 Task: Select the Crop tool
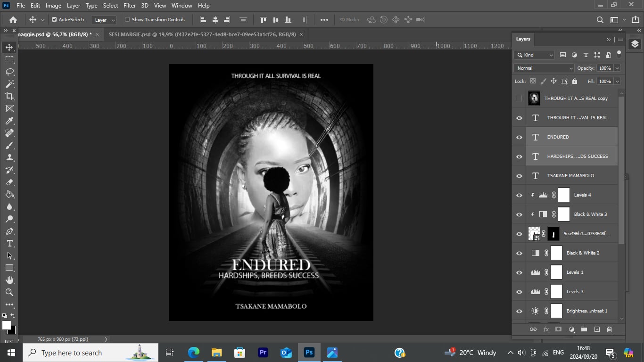tap(9, 96)
